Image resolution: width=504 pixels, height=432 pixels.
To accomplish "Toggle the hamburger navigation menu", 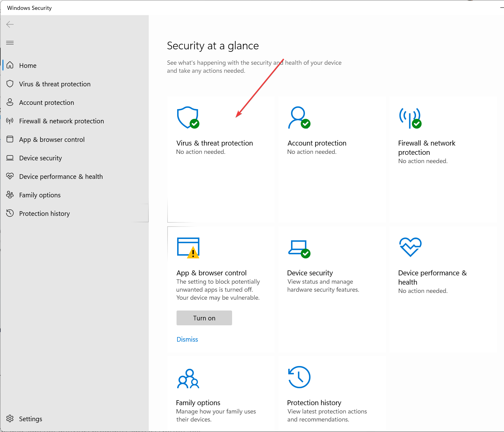I will 10,43.
